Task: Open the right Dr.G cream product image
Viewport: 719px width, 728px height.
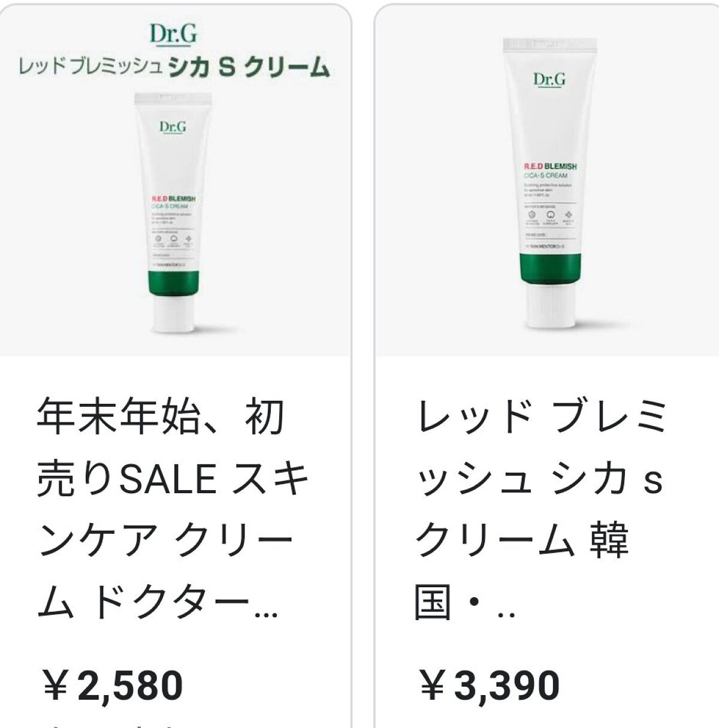Action: [547, 181]
